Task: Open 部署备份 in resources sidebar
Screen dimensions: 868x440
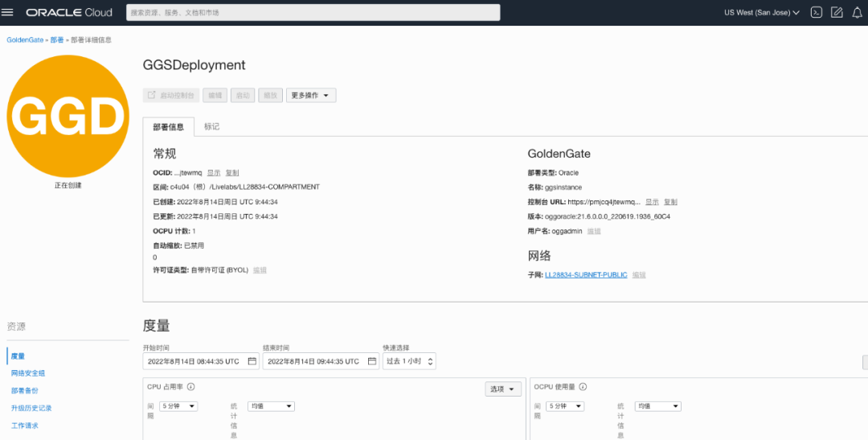Action: click(x=25, y=391)
